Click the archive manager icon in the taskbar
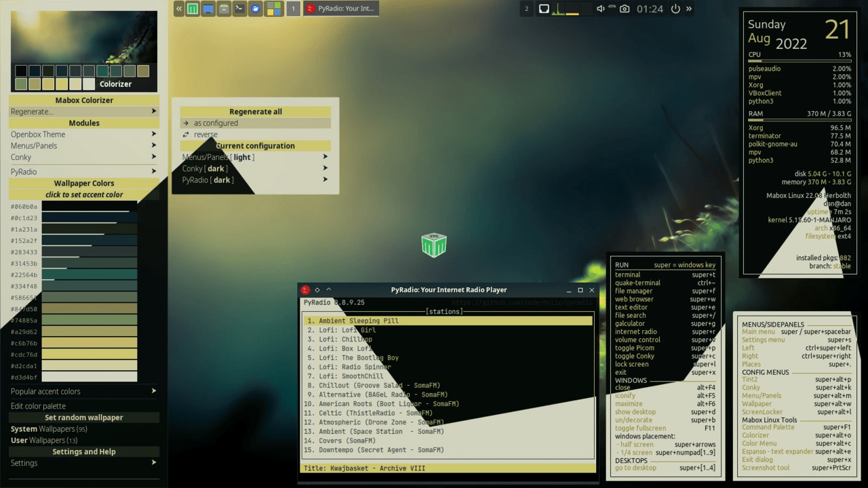This screenshot has width=868, height=488. tap(224, 8)
